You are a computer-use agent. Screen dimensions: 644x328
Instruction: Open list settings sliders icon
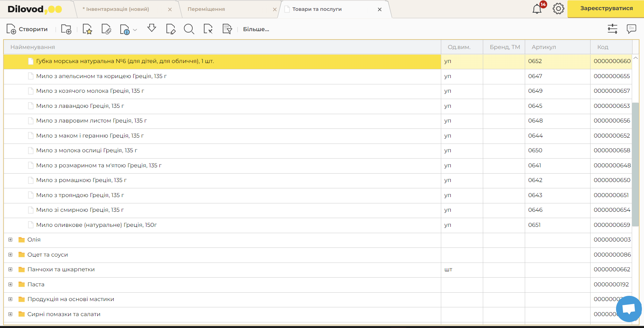[x=613, y=29]
